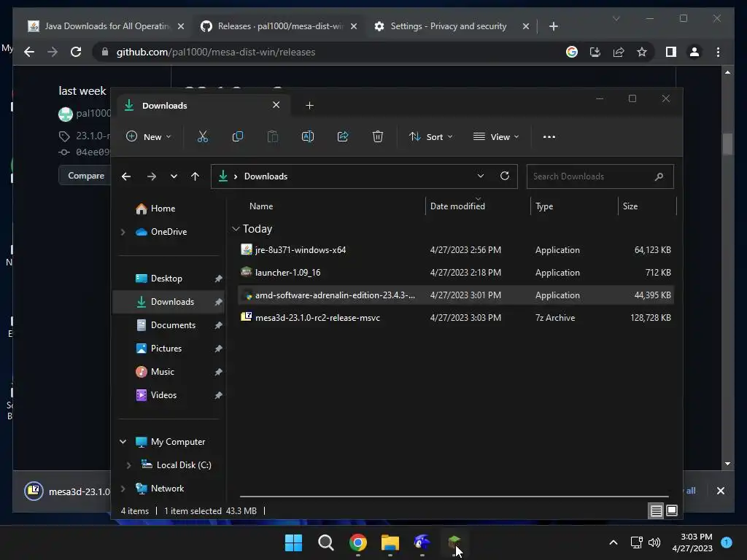747x560 pixels.
Task: Add a new File Explorer tab
Action: point(309,106)
